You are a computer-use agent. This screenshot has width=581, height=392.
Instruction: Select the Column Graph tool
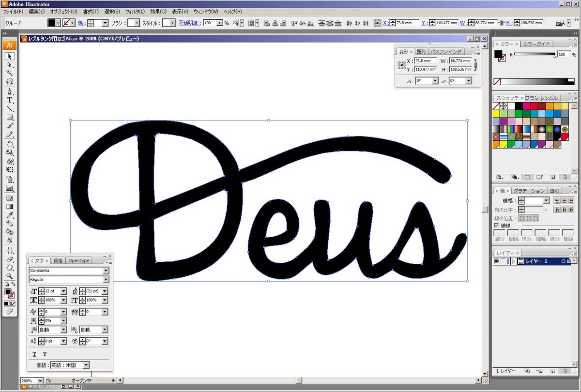10,188
